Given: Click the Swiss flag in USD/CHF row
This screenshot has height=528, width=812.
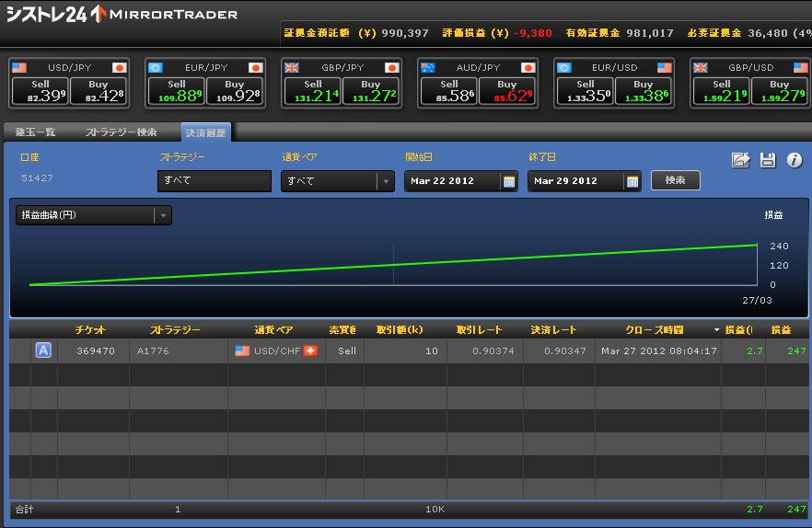Looking at the screenshot, I should coord(310,350).
